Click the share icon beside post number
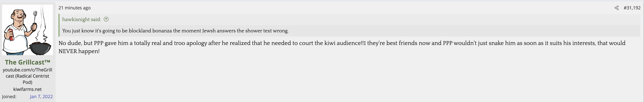 [616, 8]
